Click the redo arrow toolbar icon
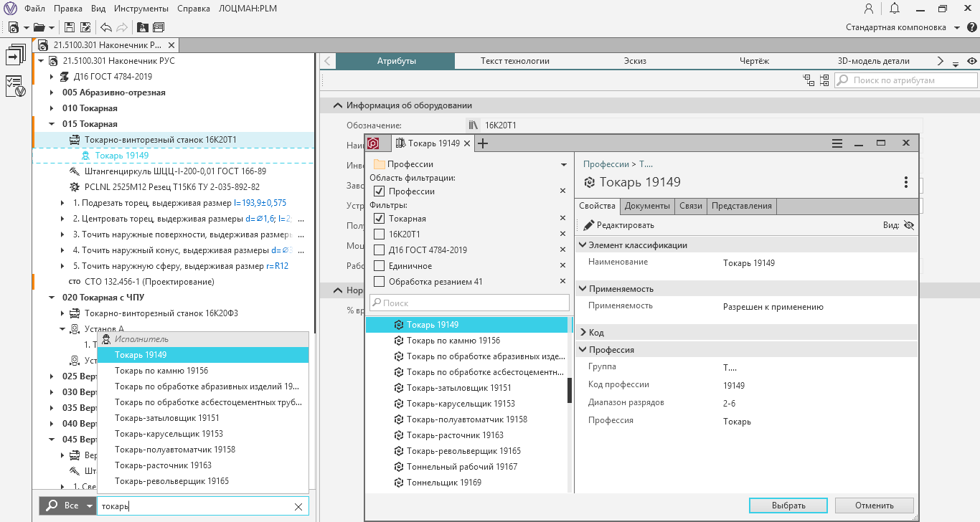The height and width of the screenshot is (522, 980). pyautogui.click(x=122, y=27)
